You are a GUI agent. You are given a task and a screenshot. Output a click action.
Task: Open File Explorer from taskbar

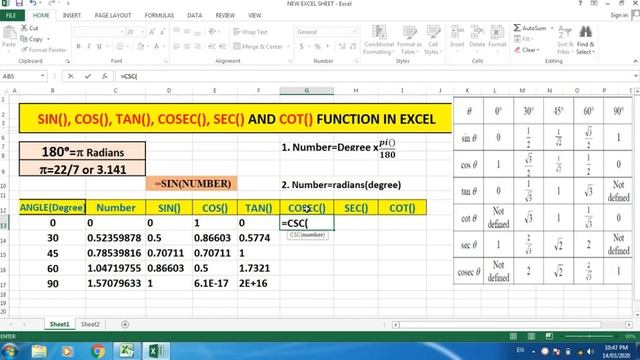(39, 351)
